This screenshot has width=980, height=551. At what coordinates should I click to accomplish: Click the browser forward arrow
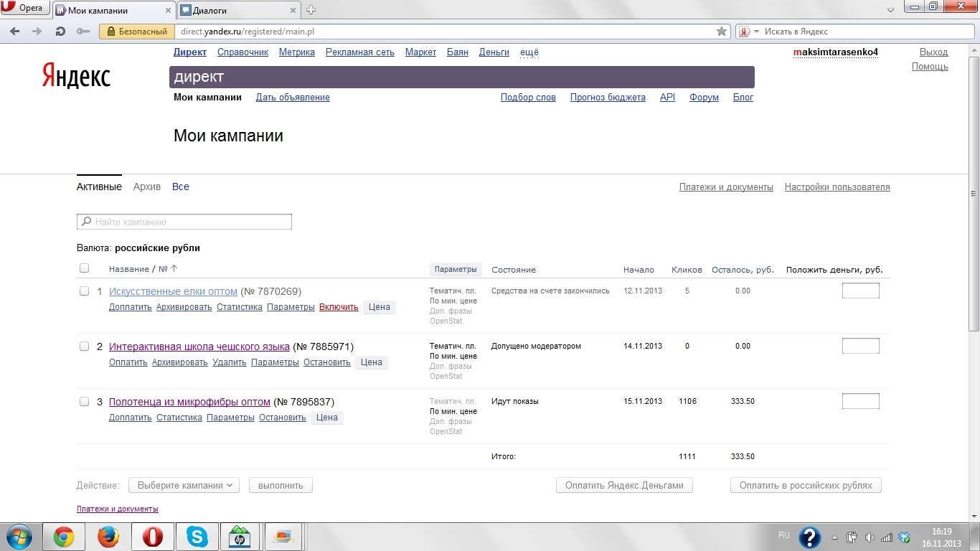[x=37, y=32]
